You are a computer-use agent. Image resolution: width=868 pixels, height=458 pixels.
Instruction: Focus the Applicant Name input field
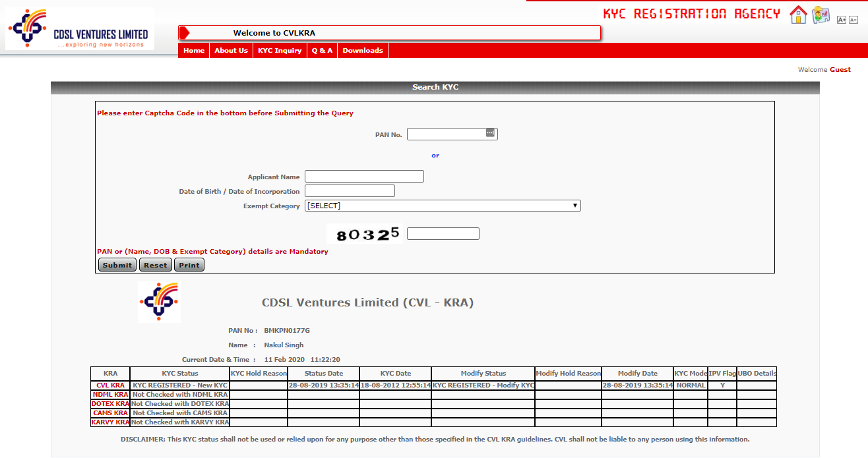pos(364,177)
